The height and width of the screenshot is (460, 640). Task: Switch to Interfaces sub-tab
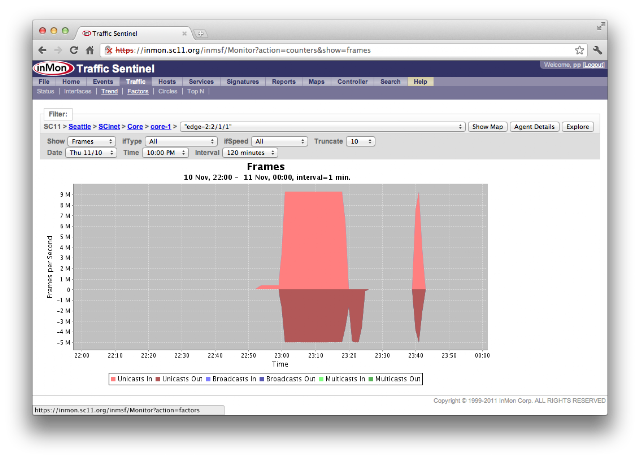(78, 91)
